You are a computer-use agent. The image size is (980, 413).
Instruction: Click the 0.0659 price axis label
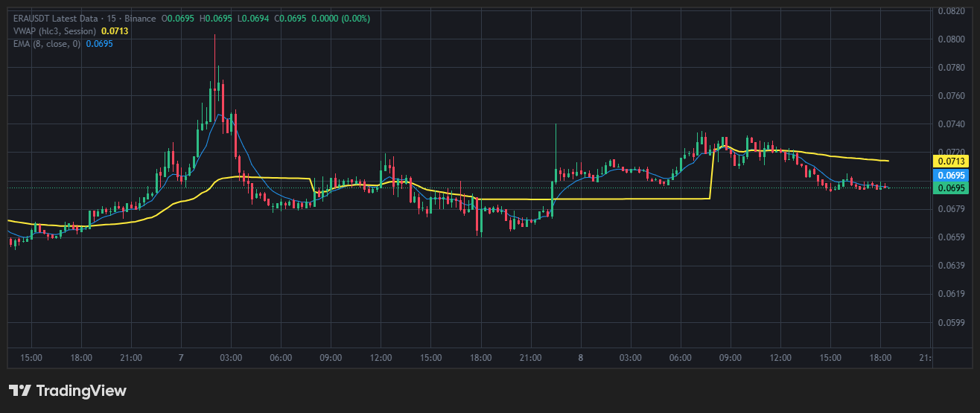coord(951,237)
